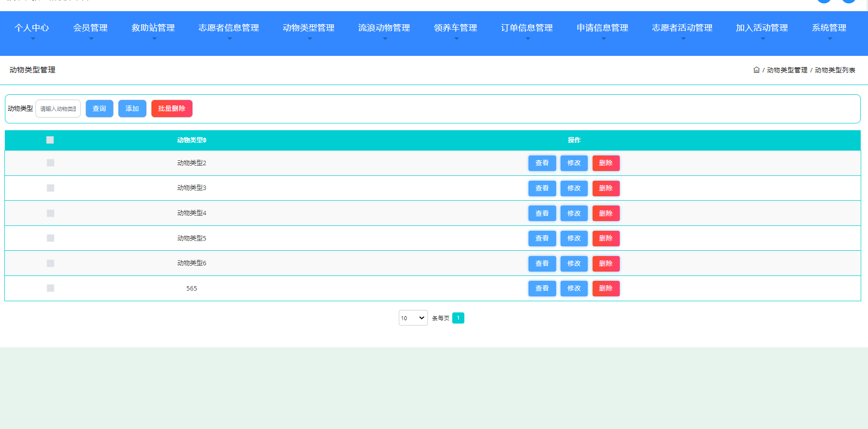Toggle the select-all checkbox in table header
The width and height of the screenshot is (868, 429).
coord(50,140)
